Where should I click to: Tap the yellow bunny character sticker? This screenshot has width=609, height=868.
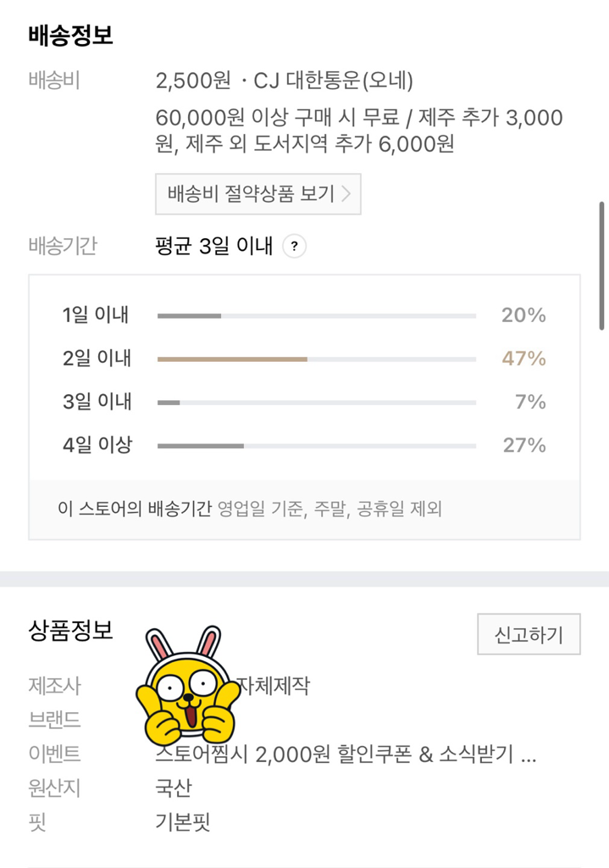[x=185, y=687]
